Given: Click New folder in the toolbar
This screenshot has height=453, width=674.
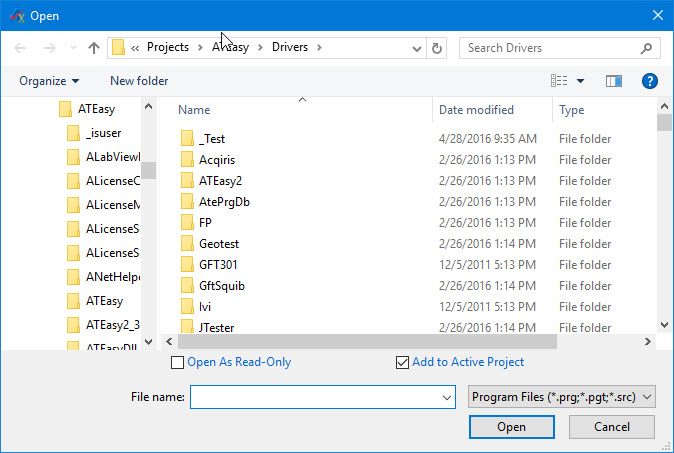Looking at the screenshot, I should tap(139, 81).
